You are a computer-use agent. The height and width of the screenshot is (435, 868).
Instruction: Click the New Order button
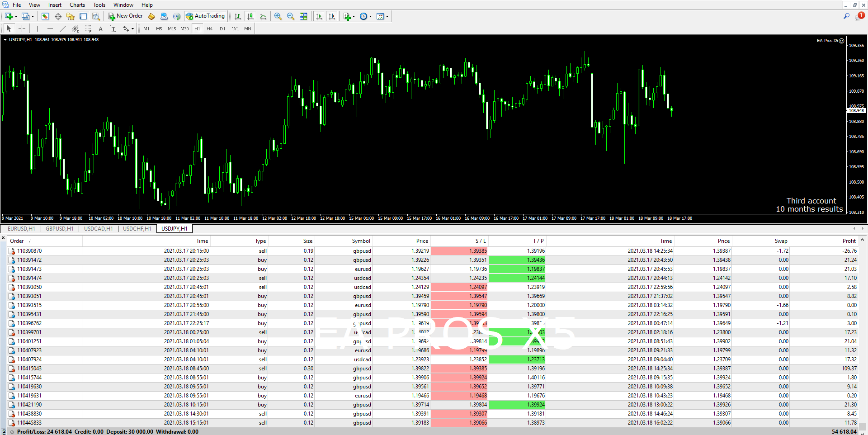(x=125, y=16)
